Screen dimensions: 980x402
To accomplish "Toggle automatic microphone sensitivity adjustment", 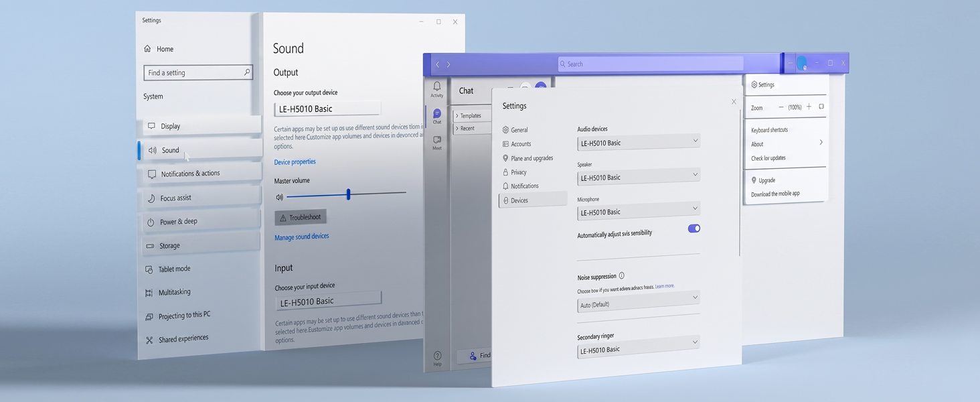I will coord(694,228).
